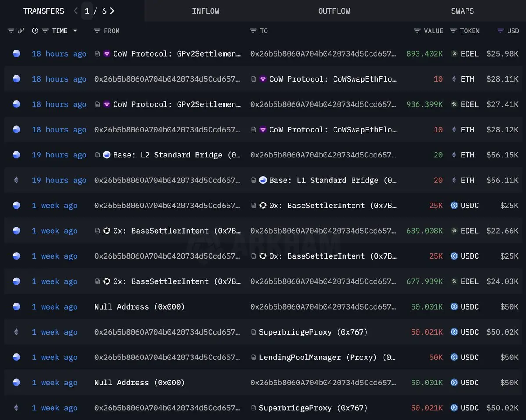
Task: Click the value 639.008K
Action: (424, 231)
